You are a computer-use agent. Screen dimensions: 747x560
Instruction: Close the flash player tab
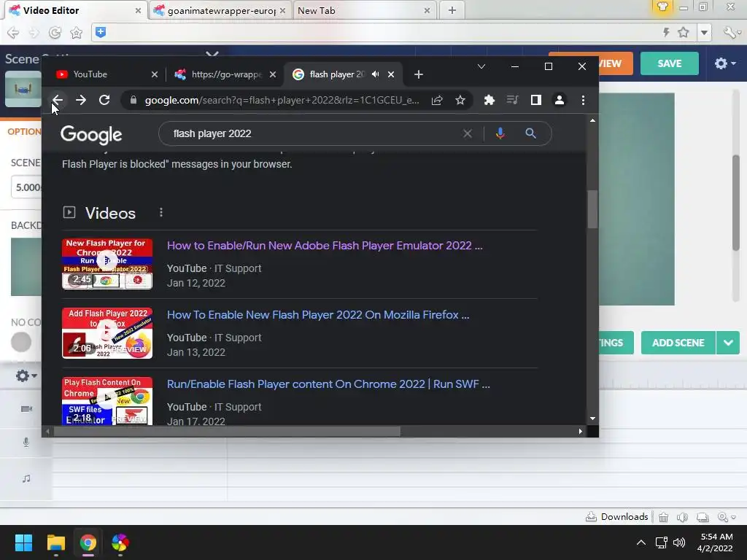pyautogui.click(x=391, y=74)
